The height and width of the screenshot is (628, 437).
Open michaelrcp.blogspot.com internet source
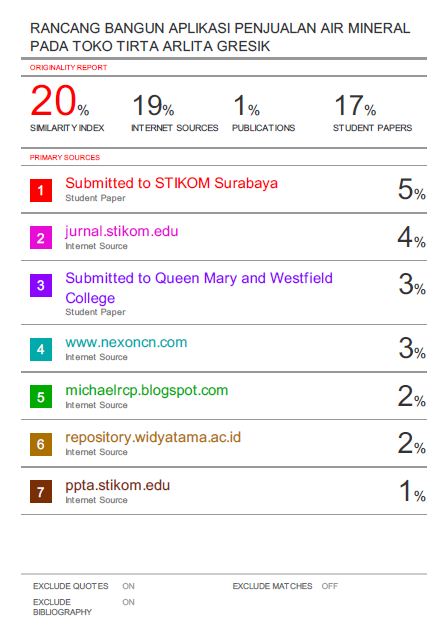coord(147,390)
